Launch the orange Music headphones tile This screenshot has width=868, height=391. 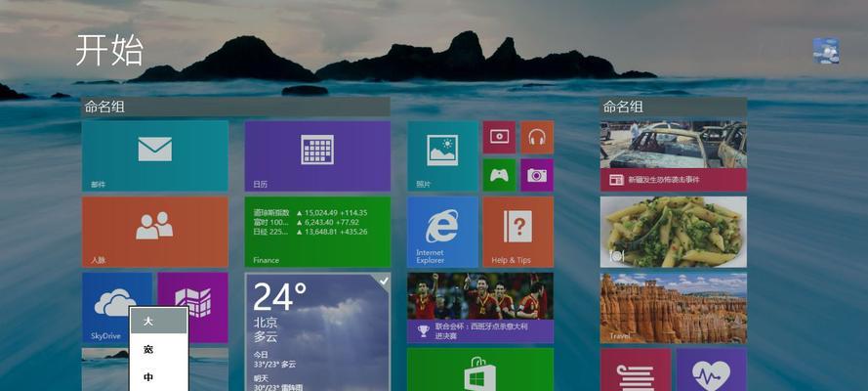pyautogui.click(x=537, y=137)
